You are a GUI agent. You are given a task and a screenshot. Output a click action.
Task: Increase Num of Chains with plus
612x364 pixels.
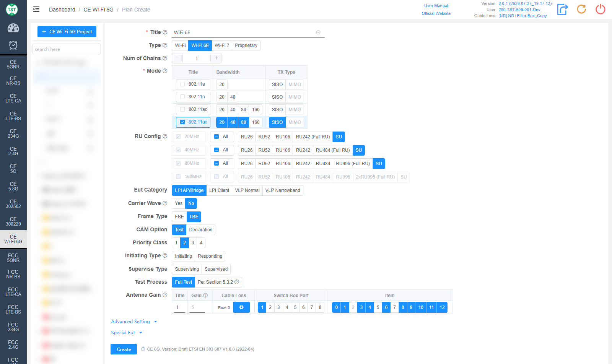click(216, 58)
